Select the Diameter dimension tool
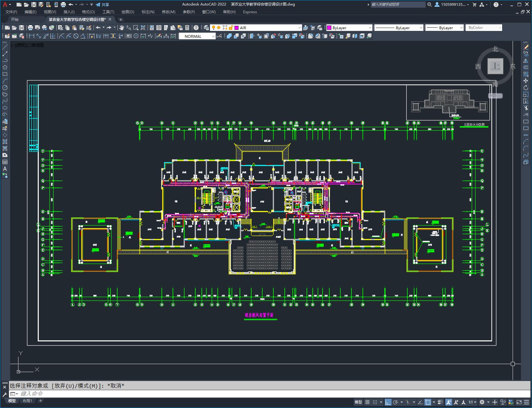532x408 pixels. [x=76, y=36]
